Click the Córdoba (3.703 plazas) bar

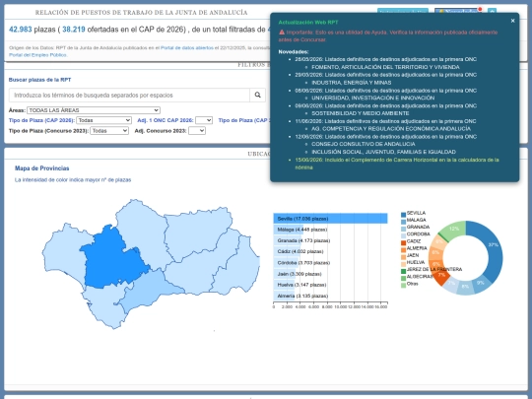(286, 263)
